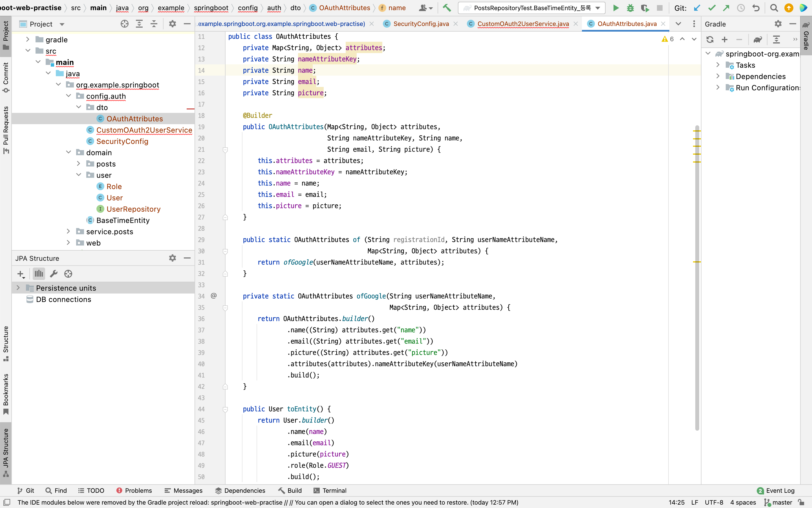Viewport: 812px width, 508px height.
Task: Switch to the CustomOAuth2UserService.java tab
Action: [x=523, y=24]
